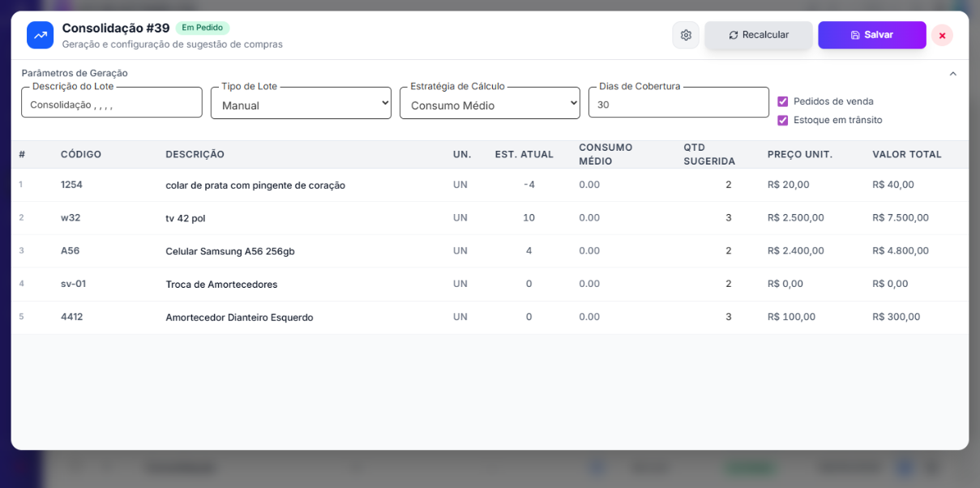Click the Celular Samsung A56 256gb description

click(x=230, y=251)
